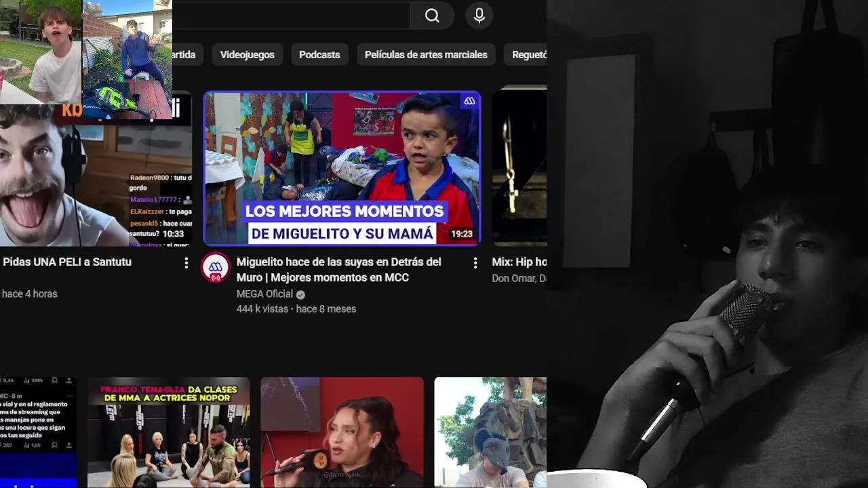Image resolution: width=868 pixels, height=488 pixels.
Task: Open the MEGA Oficial channel name link
Action: (x=264, y=294)
